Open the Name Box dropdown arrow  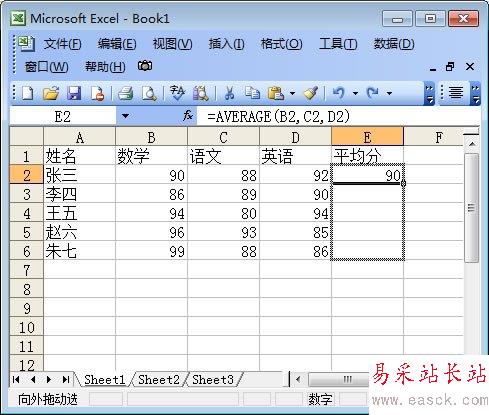[x=125, y=116]
